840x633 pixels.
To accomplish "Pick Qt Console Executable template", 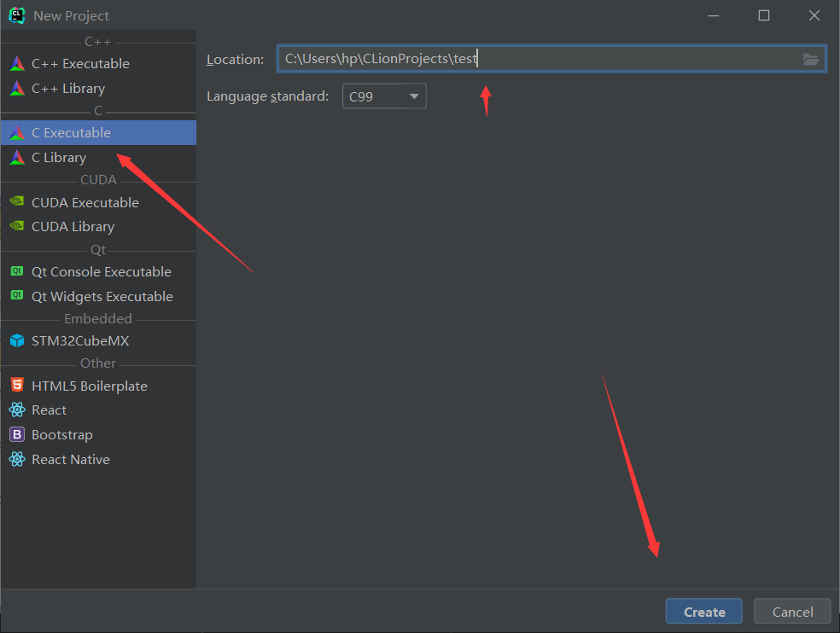I will (98, 271).
